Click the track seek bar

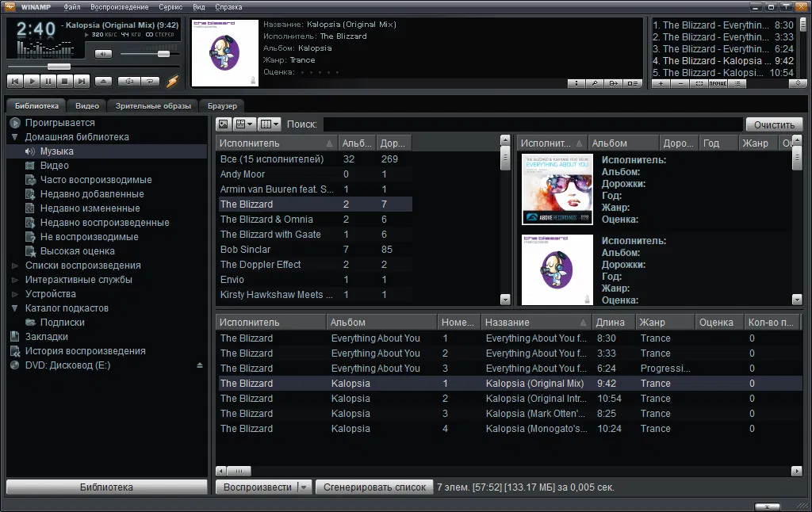click(94, 67)
